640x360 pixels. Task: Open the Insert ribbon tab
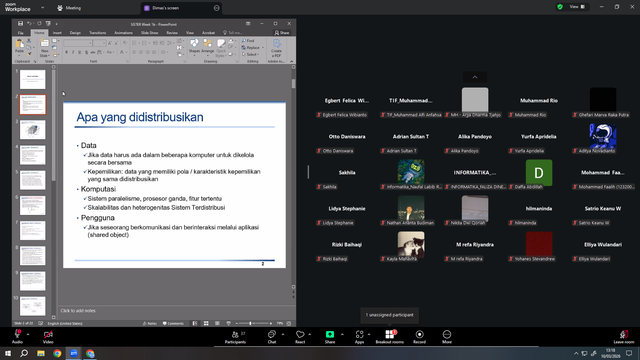(57, 33)
